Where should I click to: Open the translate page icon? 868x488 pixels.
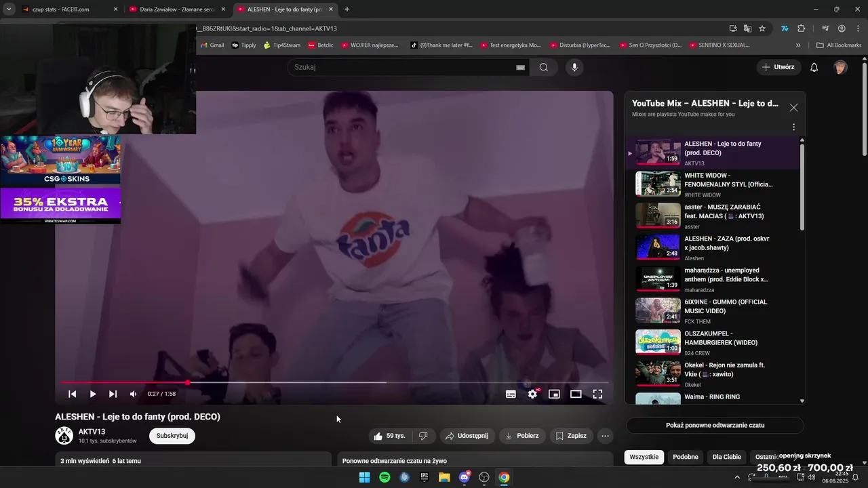point(747,28)
